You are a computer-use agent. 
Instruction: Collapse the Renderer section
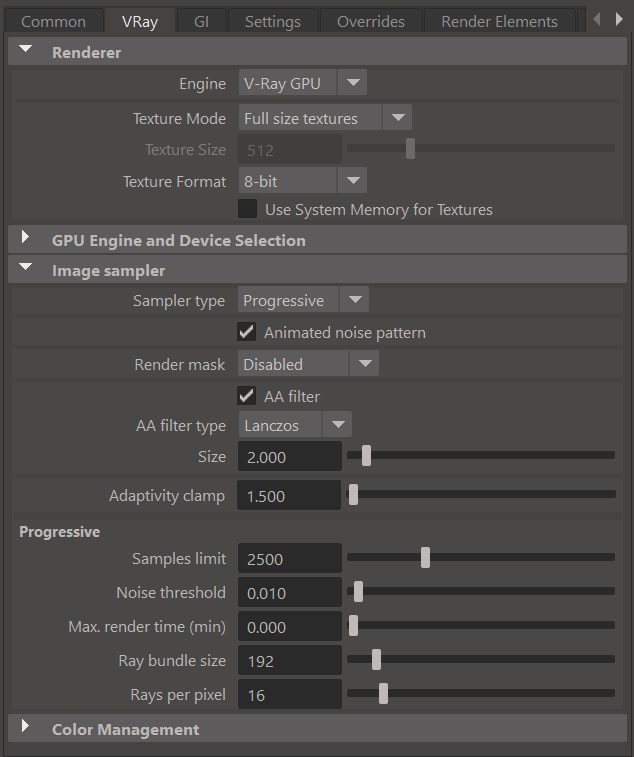coord(26,52)
